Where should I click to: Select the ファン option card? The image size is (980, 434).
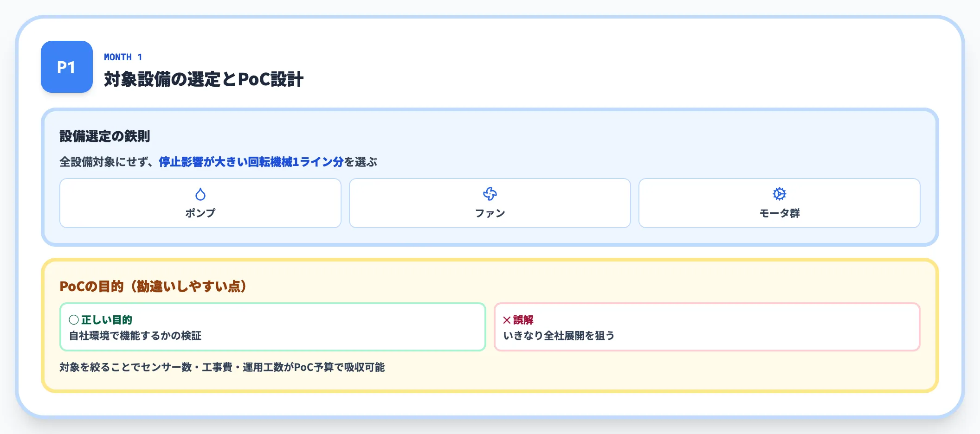(x=490, y=203)
